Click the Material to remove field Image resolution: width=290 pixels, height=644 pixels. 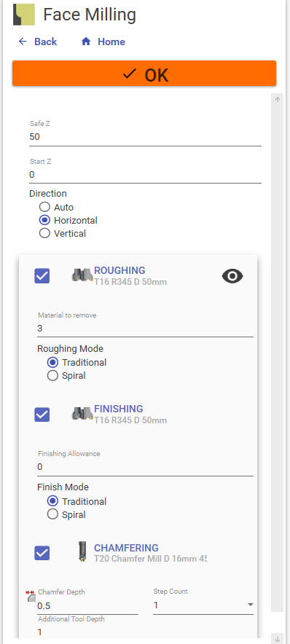tap(145, 329)
